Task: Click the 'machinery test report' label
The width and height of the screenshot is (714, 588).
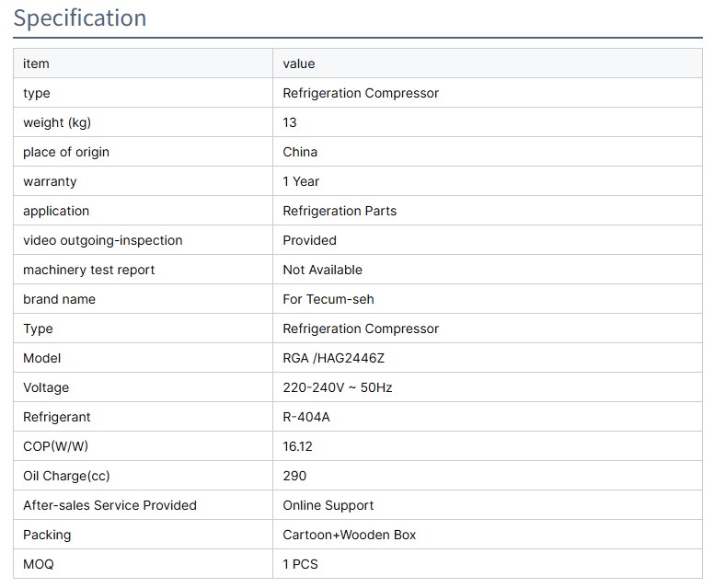Action: 89,270
